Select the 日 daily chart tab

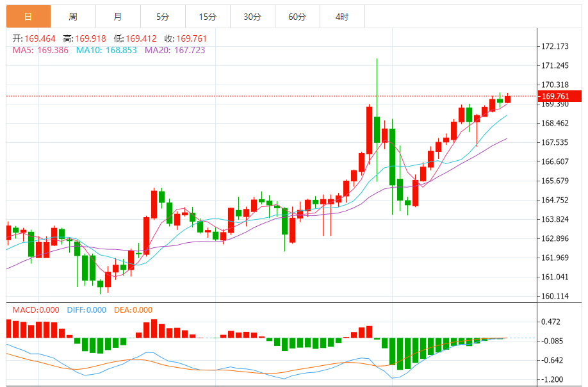pyautogui.click(x=28, y=17)
